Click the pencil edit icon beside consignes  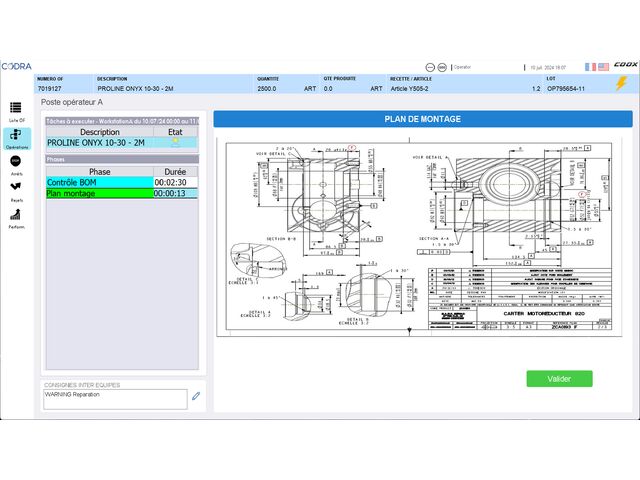pos(197,396)
